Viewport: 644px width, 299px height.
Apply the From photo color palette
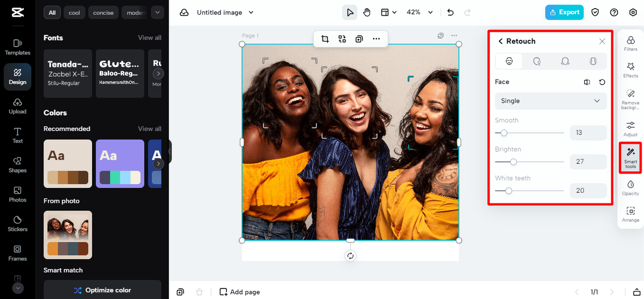pos(68,235)
